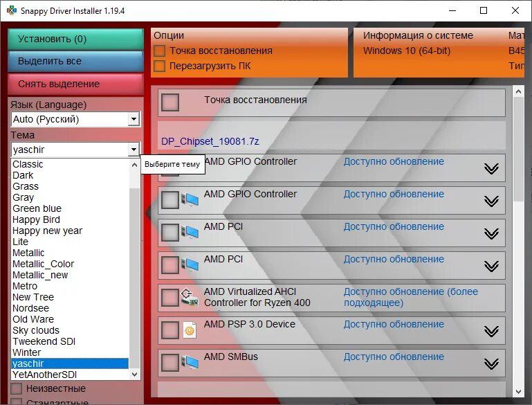Click the Установить (0) button
The image size is (532, 405).
pyautogui.click(x=75, y=39)
